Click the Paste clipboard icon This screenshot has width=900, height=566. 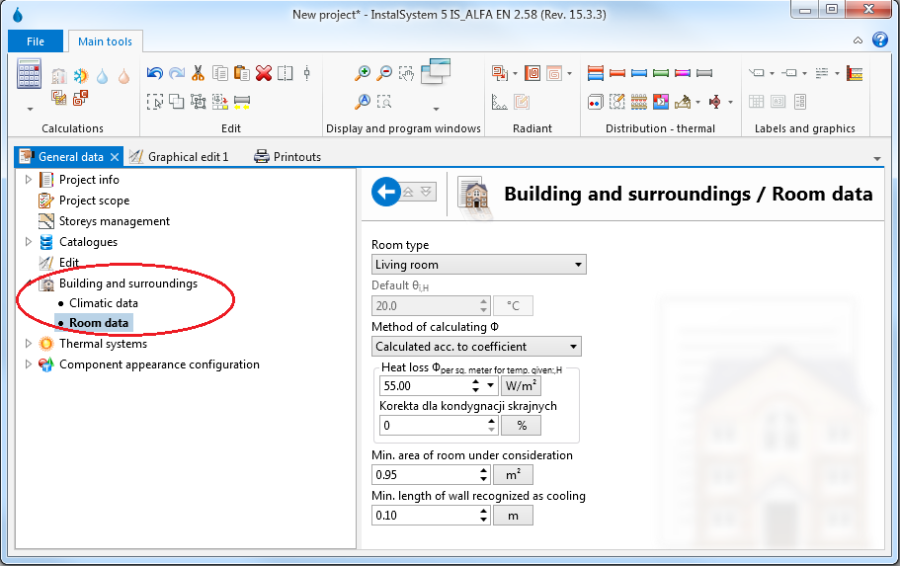point(241,73)
